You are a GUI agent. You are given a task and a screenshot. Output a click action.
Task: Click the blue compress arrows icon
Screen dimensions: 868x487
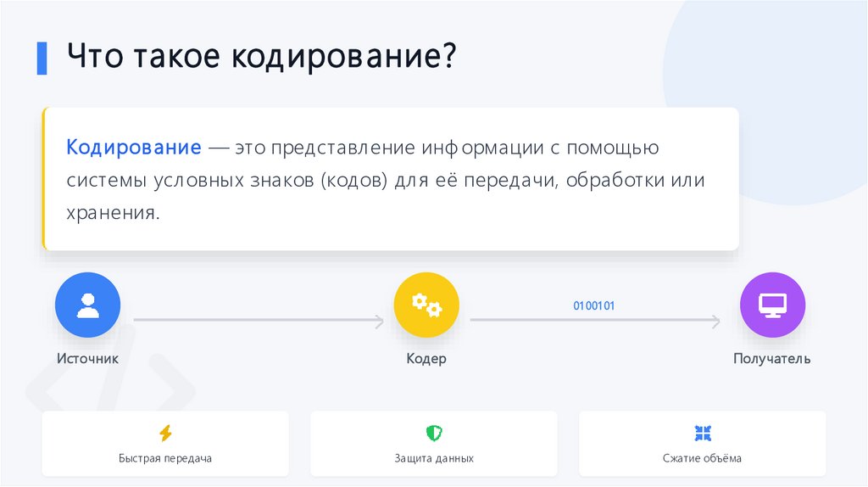point(702,434)
